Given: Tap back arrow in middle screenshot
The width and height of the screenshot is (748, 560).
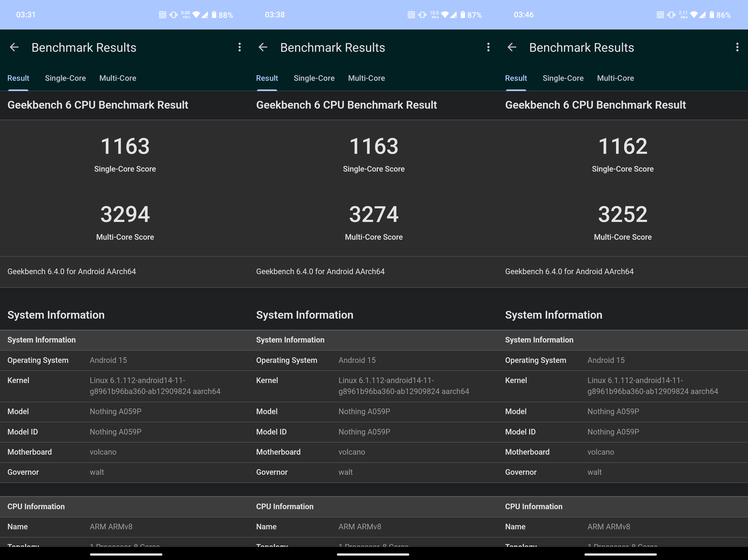Looking at the screenshot, I should tap(263, 47).
